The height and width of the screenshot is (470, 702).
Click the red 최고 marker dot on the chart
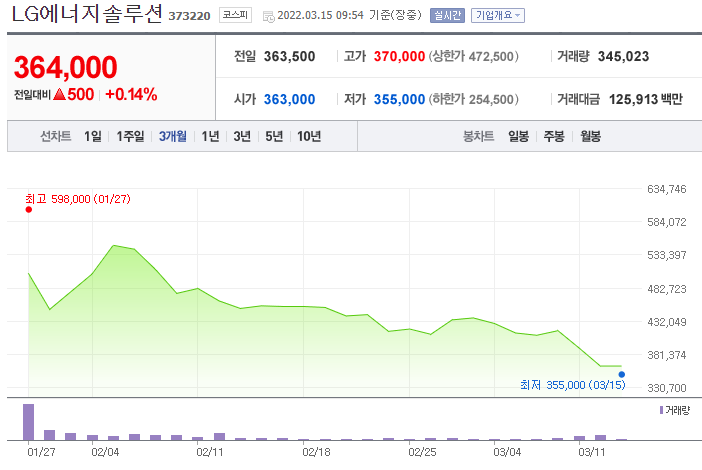point(29,209)
